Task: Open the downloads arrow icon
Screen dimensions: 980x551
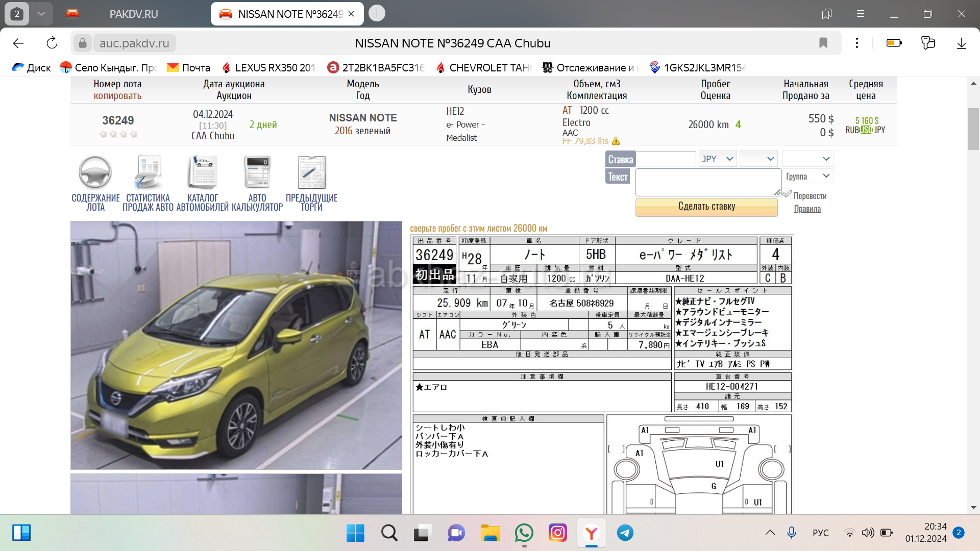Action: click(x=962, y=43)
